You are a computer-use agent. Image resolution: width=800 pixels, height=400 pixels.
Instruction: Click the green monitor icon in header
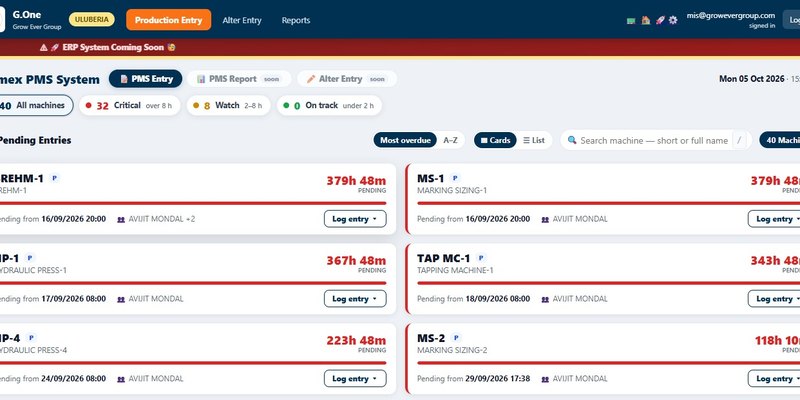(631, 20)
